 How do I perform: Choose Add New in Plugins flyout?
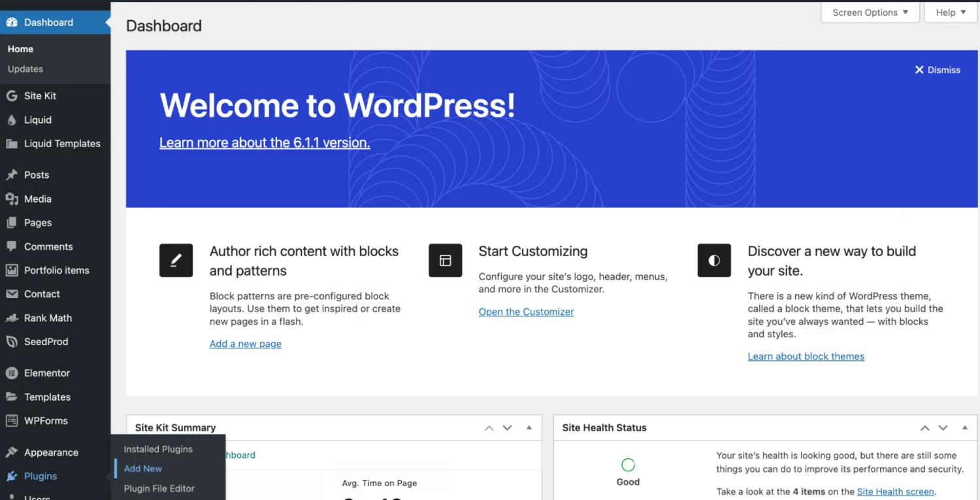point(143,469)
